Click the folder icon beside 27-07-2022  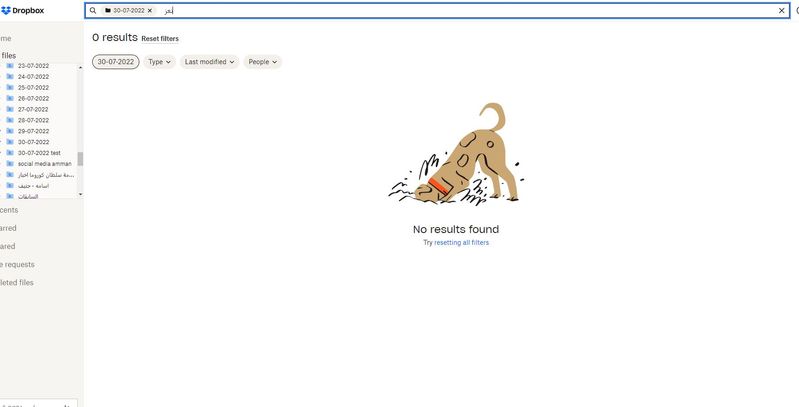10,109
